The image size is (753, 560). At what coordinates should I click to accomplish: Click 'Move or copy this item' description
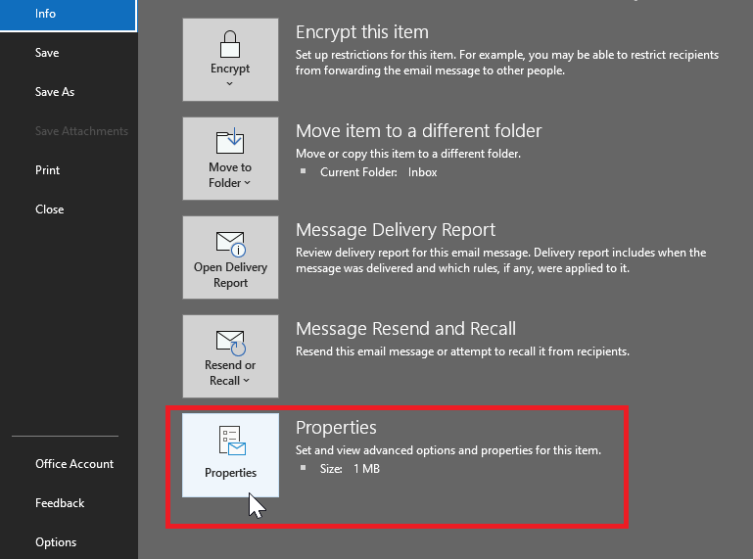pyautogui.click(x=408, y=154)
